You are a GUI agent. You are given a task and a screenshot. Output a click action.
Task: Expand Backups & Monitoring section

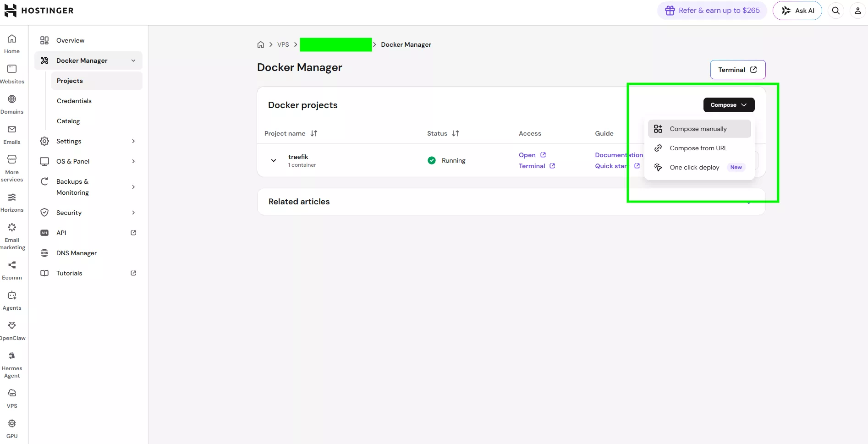point(88,187)
